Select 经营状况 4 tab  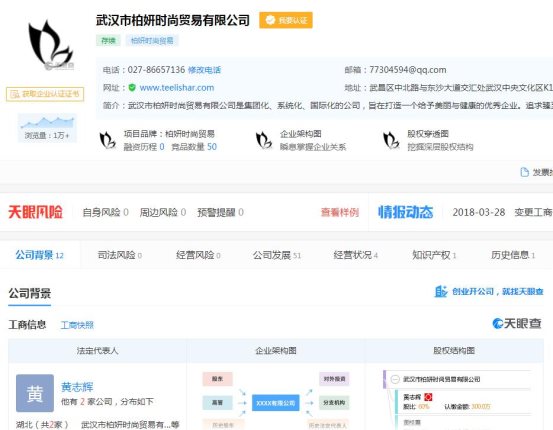(x=356, y=255)
